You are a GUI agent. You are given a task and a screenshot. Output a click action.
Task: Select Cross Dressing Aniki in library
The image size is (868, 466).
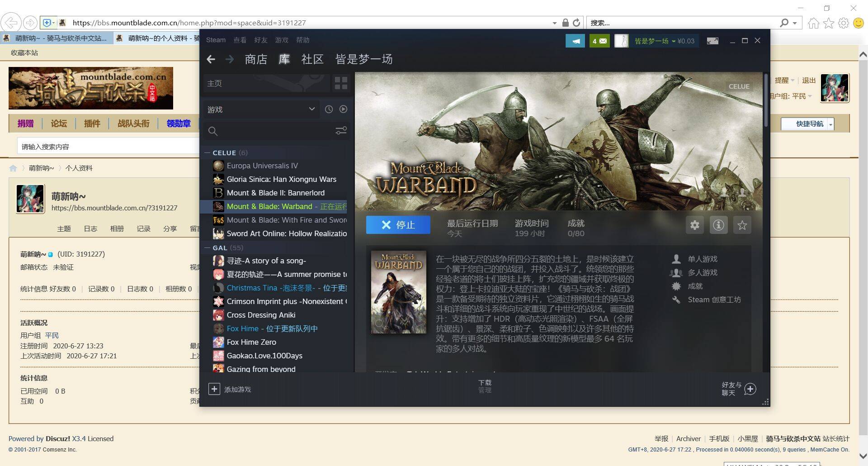274,315
